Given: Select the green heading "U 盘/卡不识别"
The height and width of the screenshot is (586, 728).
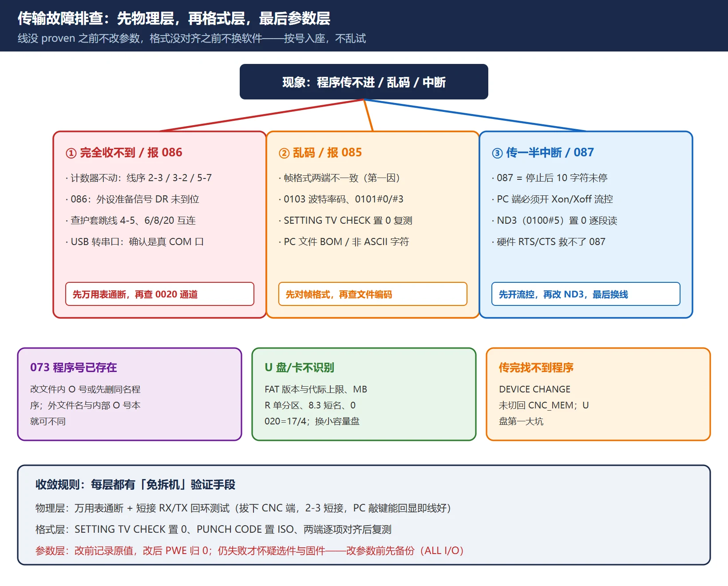Looking at the screenshot, I should tap(299, 368).
